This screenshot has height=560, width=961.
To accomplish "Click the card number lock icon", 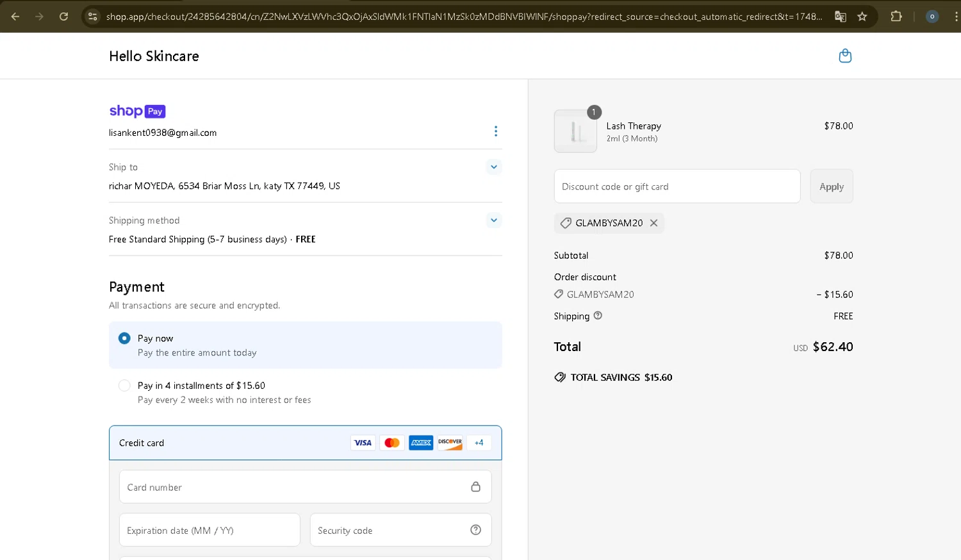I will pyautogui.click(x=475, y=487).
